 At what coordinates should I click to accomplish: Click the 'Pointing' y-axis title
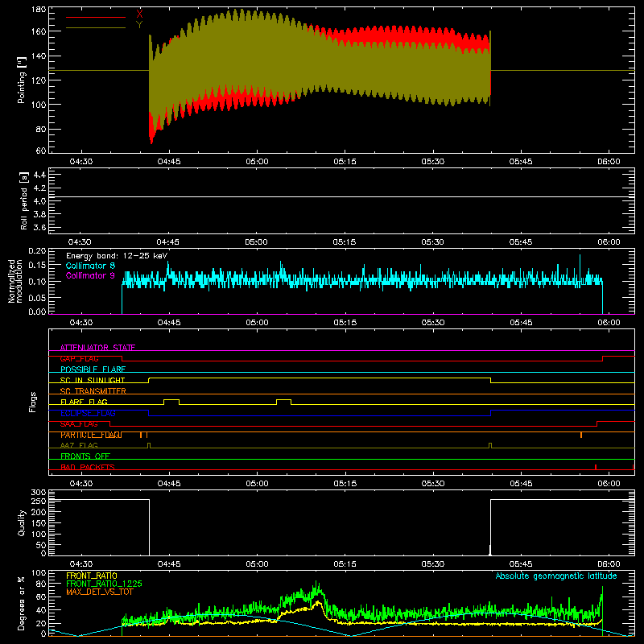point(22,80)
